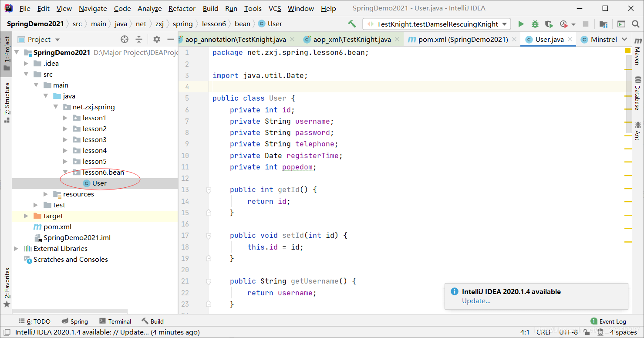This screenshot has height=338, width=644.
Task: Open the Ant tool window
Action: coord(637,131)
